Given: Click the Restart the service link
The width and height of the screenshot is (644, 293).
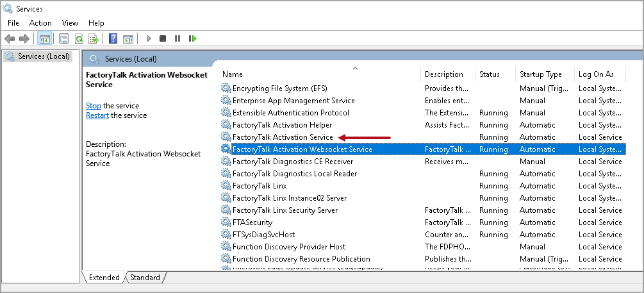Looking at the screenshot, I should pos(97,116).
